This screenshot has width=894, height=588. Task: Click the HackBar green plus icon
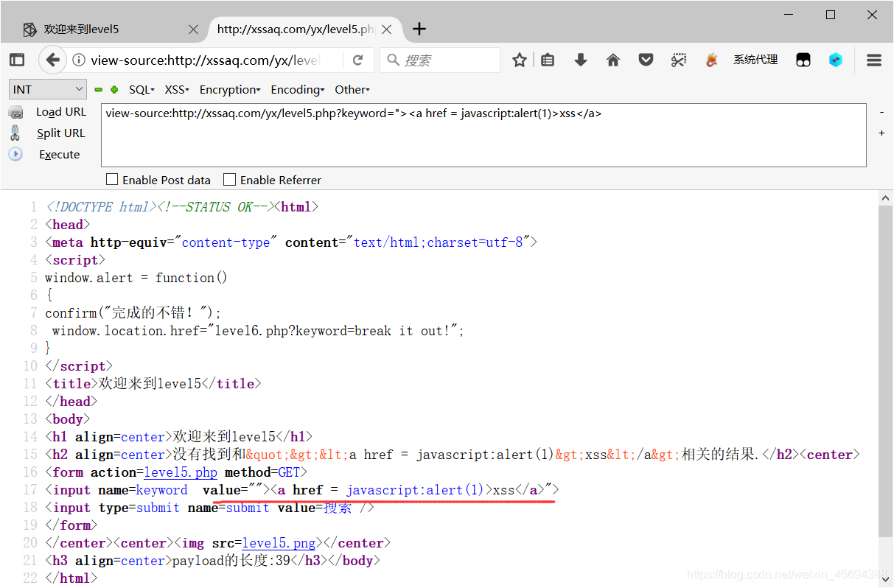point(114,90)
